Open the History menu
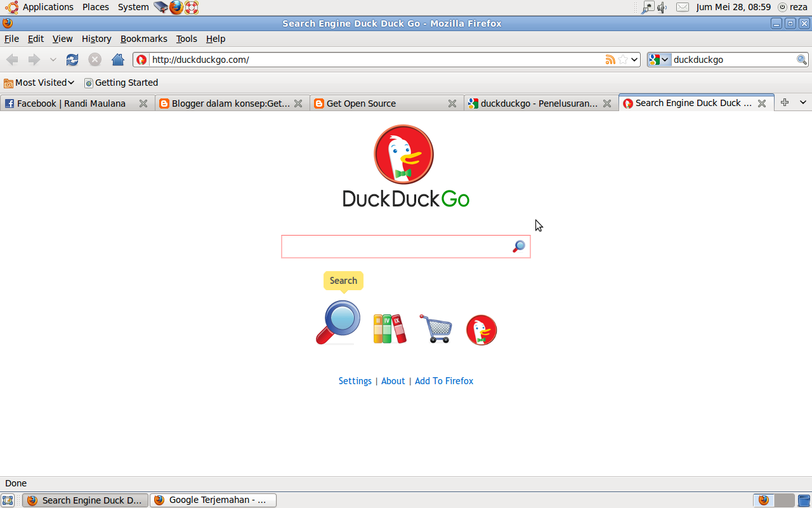Viewport: 812px width, 508px height. pos(96,39)
